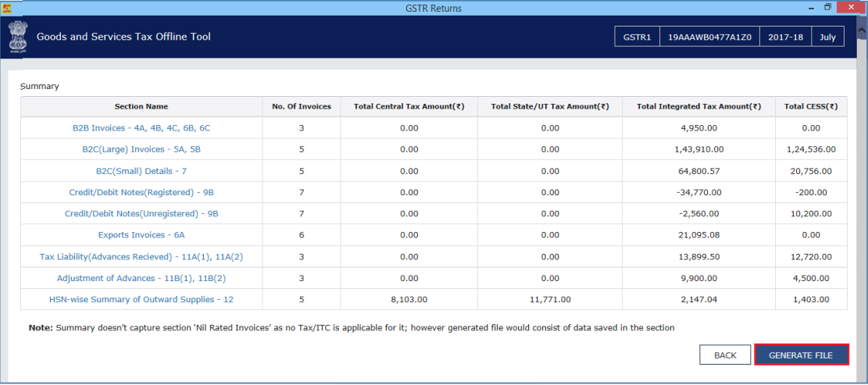Click CESS value 1,24,536.00
Screen dimensions: 868x385
811,149
